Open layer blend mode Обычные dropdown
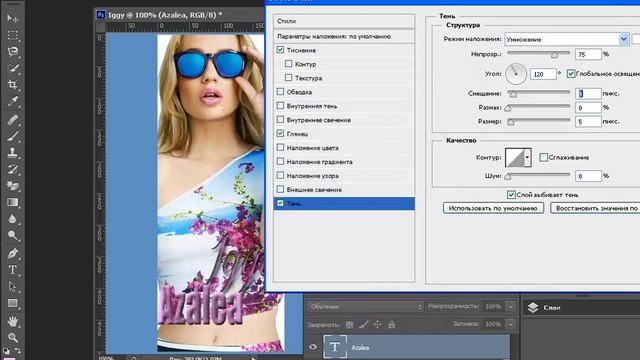 tap(366, 306)
